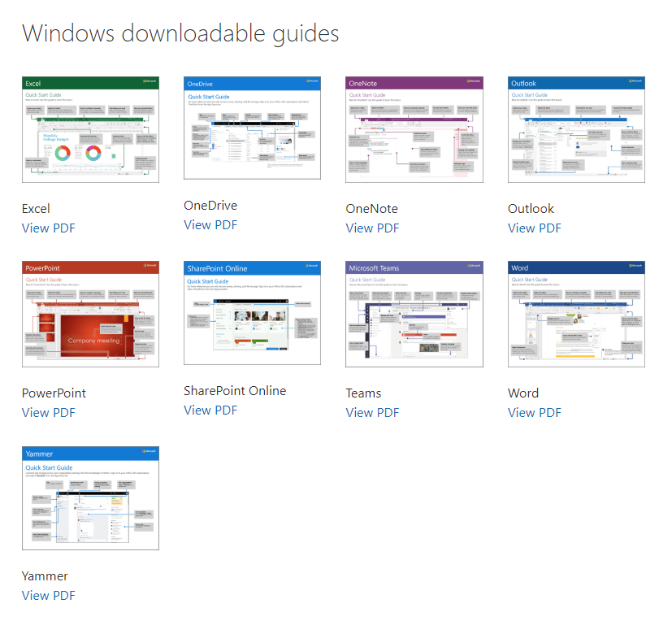Select the Yammer caption text

[45, 576]
